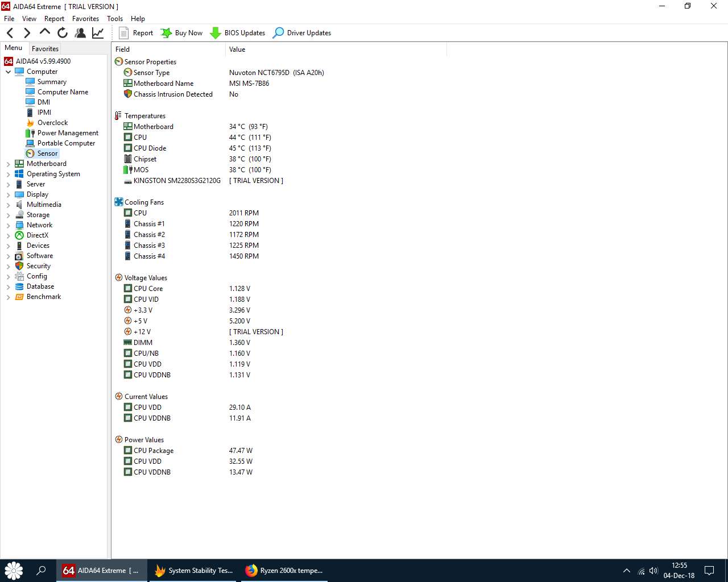Open Firefox from the Windows taskbar
This screenshot has height=582, width=728.
(x=284, y=571)
